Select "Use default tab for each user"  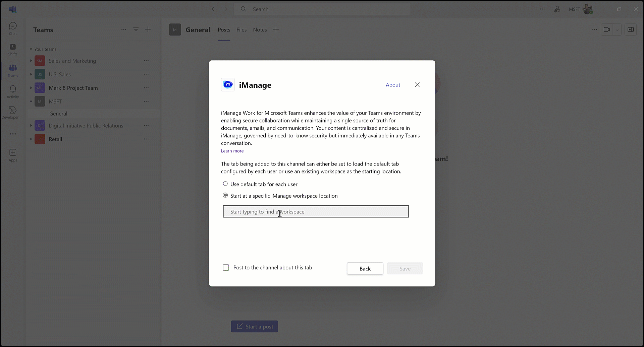click(x=225, y=184)
